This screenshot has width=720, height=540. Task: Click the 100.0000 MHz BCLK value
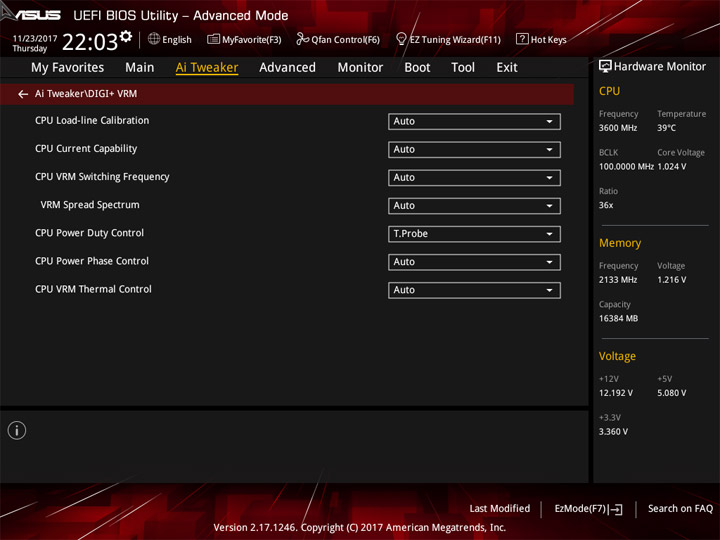pos(626,167)
